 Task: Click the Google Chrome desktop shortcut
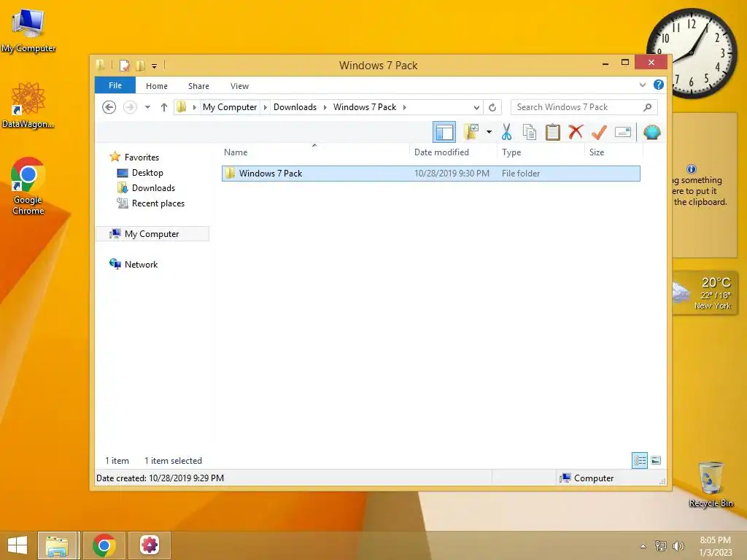(28, 186)
